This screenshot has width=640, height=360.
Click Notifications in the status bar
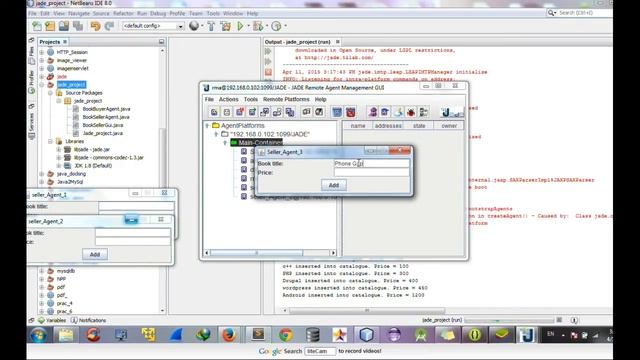[x=89, y=320]
